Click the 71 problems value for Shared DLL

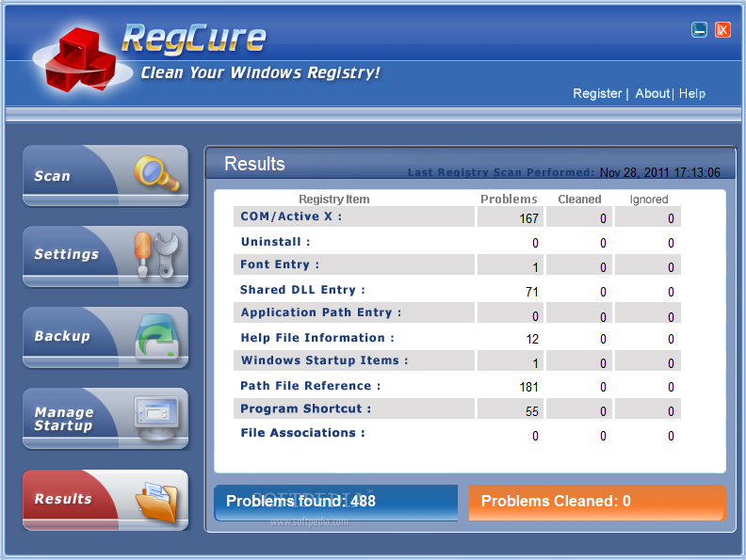(532, 292)
